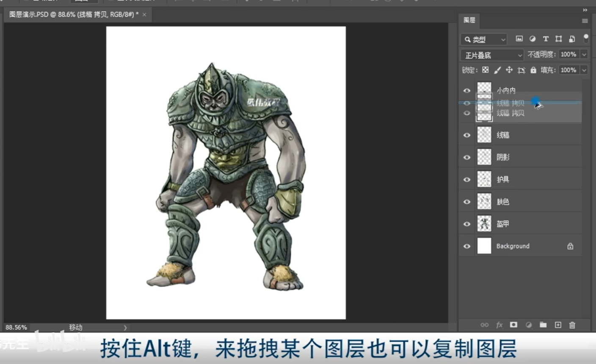Click the 肤色 layer thumbnail

[x=484, y=201]
